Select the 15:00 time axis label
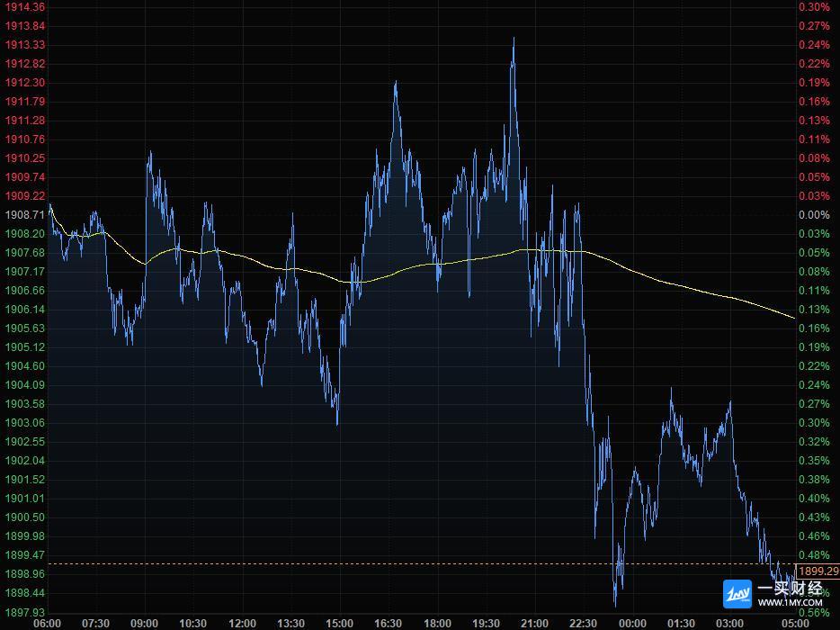Image resolution: width=840 pixels, height=630 pixels. (x=339, y=623)
